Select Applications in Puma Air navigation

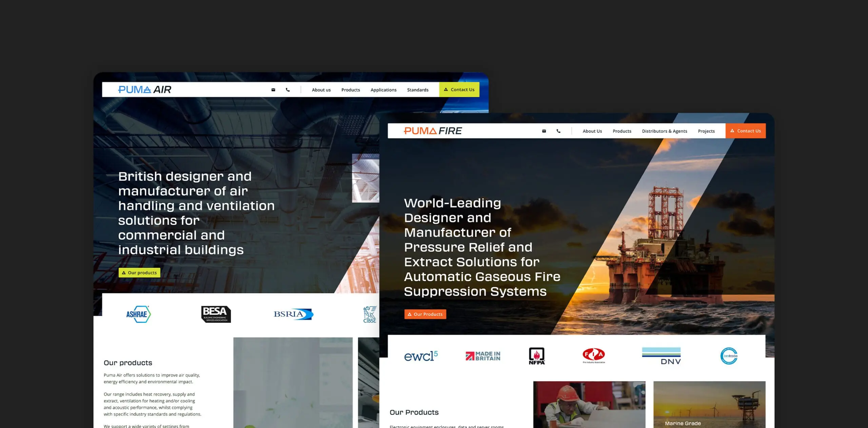coord(383,90)
